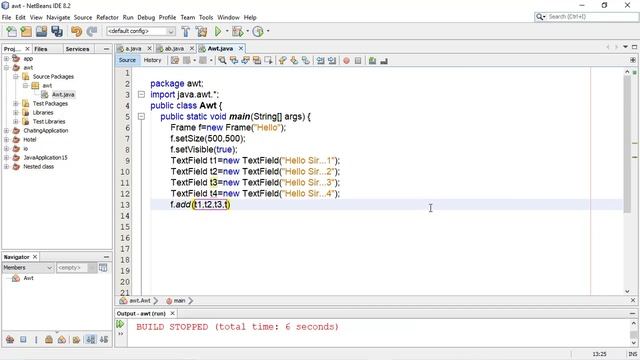Click the Toggle Bookmark icon in editor toolbar
The image size is (640, 360).
pyautogui.click(x=305, y=60)
